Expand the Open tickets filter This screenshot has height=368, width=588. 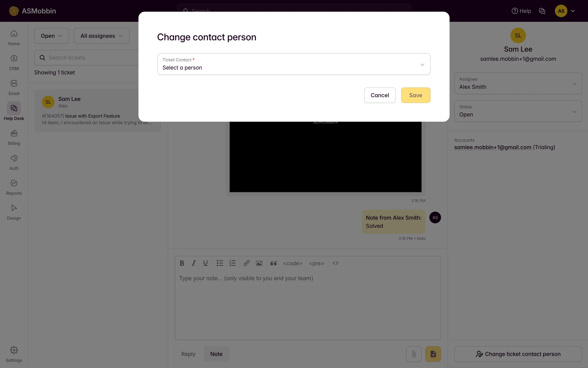coord(51,36)
